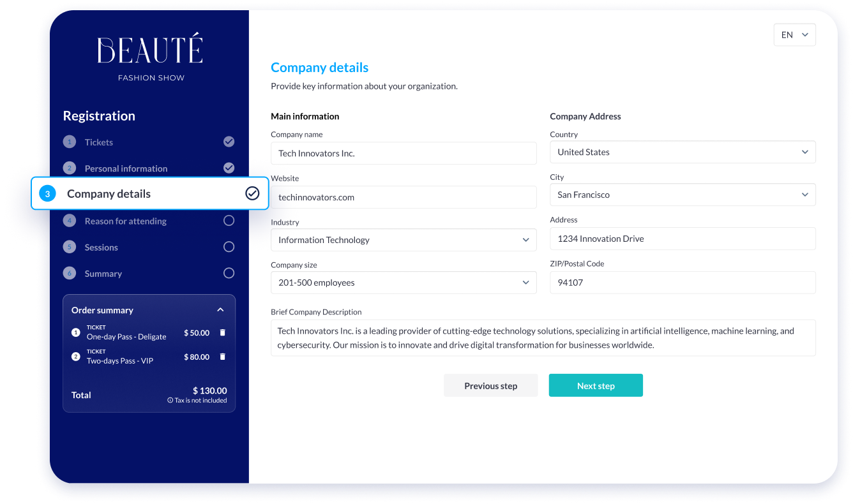
Task: Collapse the Order summary panel
Action: pyautogui.click(x=220, y=310)
